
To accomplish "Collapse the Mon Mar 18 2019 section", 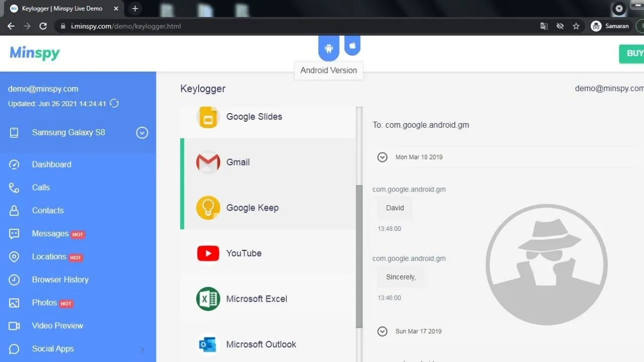I will pyautogui.click(x=382, y=157).
